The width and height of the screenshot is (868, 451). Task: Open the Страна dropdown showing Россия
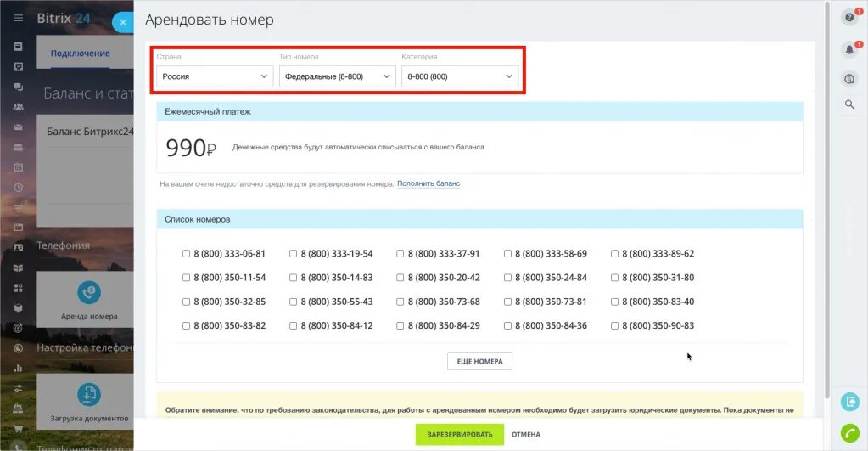click(215, 76)
